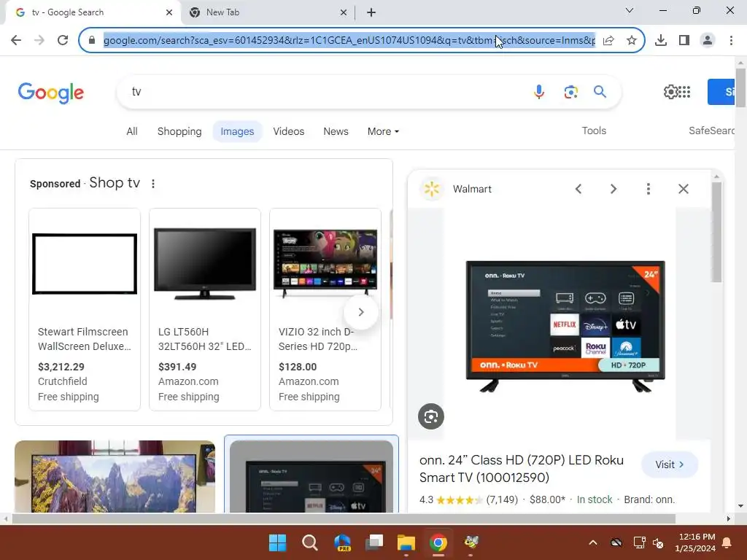Toggle the Chrome side panel icon
The height and width of the screenshot is (560, 747).
click(684, 40)
